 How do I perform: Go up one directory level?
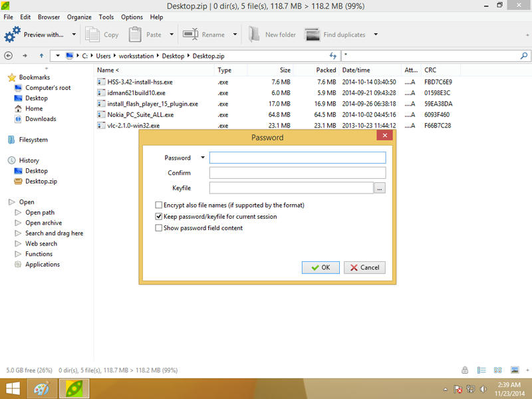pyautogui.click(x=41, y=56)
